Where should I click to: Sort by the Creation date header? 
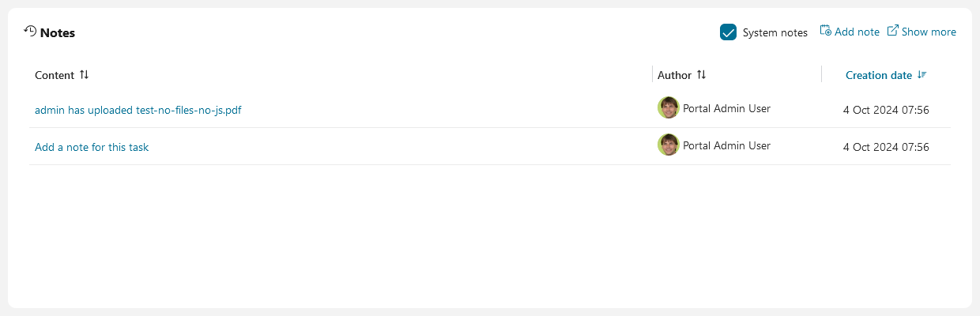(x=879, y=75)
